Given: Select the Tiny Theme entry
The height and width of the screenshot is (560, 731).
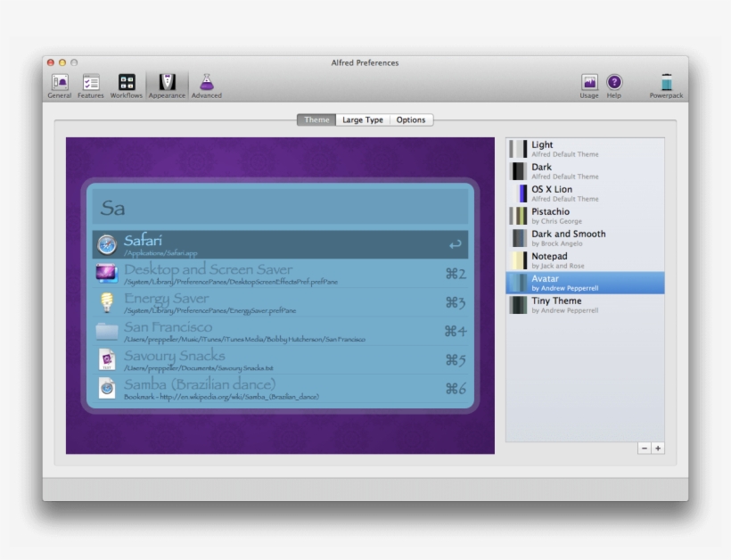Looking at the screenshot, I should point(585,305).
